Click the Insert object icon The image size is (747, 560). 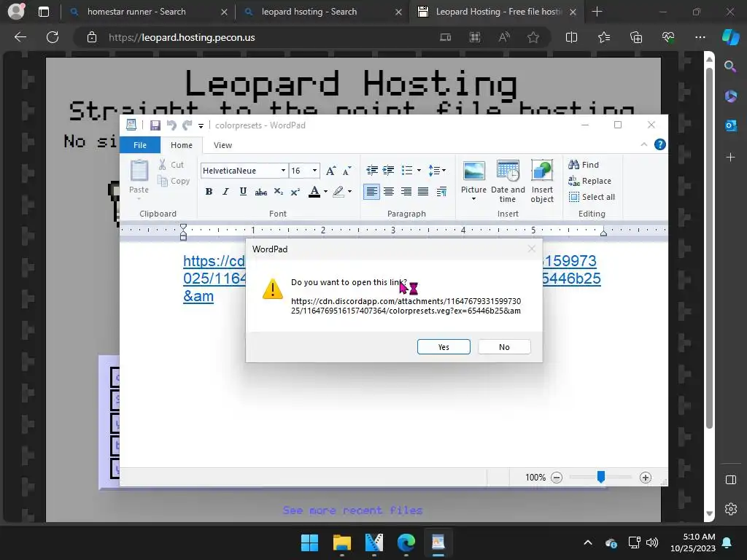point(542,171)
